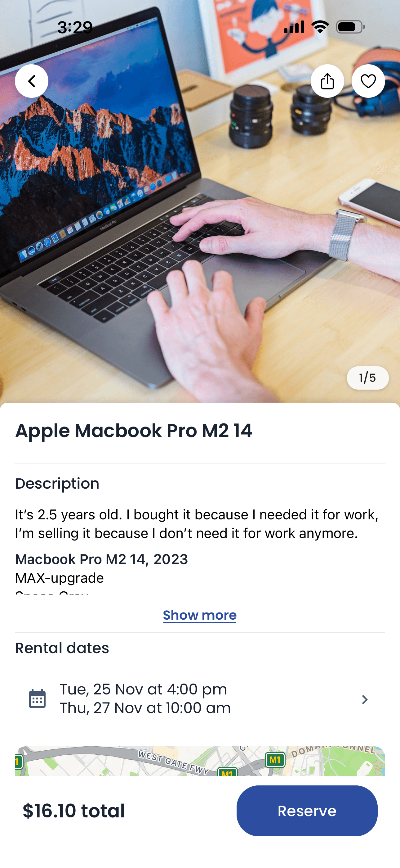Tap the Apple Macbook Pro M2 14 title
The image size is (400, 868).
pos(134,430)
